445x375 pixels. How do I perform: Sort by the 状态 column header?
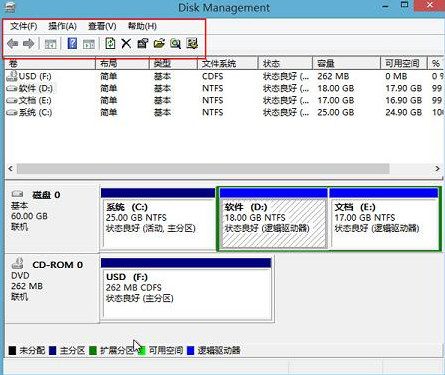coord(285,63)
